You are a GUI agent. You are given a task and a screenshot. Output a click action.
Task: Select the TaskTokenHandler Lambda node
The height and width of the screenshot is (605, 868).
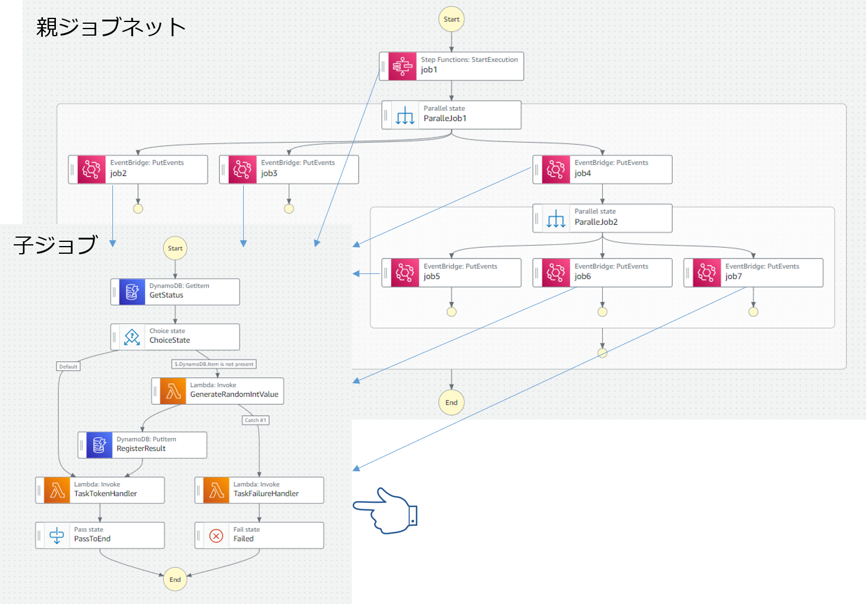click(x=100, y=490)
